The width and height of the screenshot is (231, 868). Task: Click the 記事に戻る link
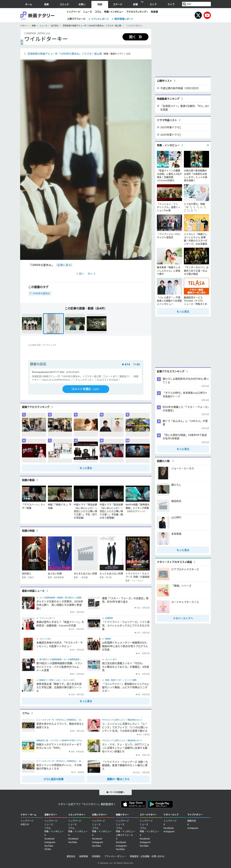click(64, 265)
